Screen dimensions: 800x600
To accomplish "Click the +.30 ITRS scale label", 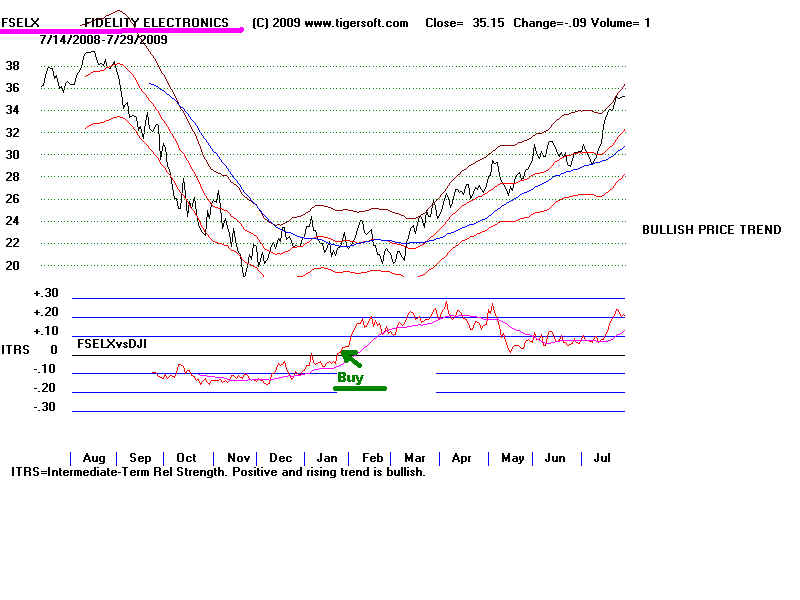I will tap(45, 294).
